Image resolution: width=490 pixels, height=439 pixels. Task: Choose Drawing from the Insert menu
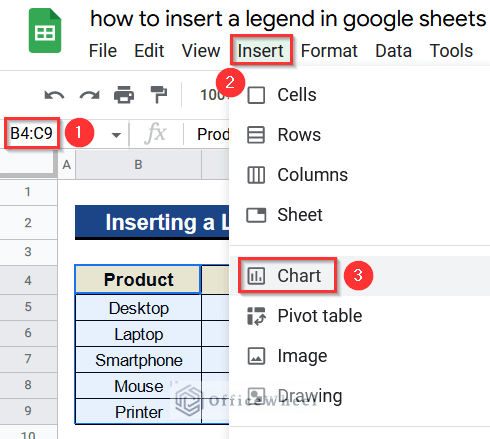click(x=360, y=396)
